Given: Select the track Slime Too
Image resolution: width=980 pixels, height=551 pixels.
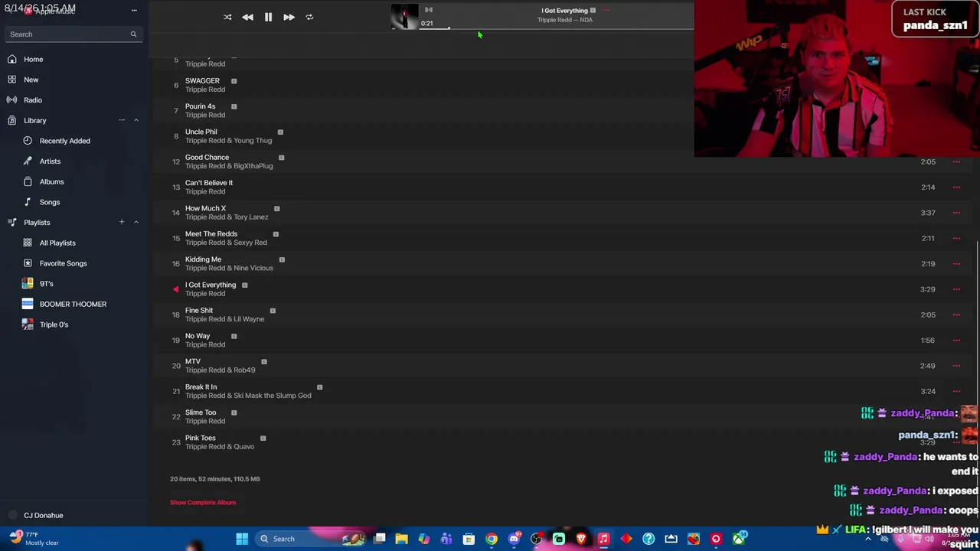Looking at the screenshot, I should pos(201,412).
